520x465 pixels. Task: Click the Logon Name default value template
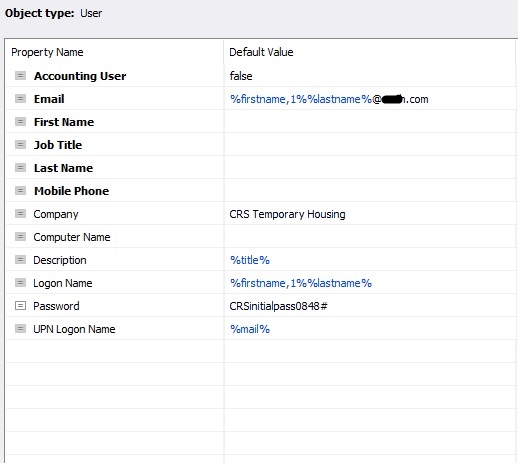pyautogui.click(x=301, y=283)
